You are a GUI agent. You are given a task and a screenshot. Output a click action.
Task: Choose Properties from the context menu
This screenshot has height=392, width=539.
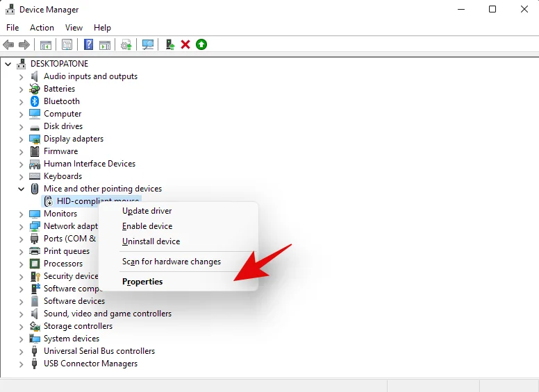click(142, 282)
